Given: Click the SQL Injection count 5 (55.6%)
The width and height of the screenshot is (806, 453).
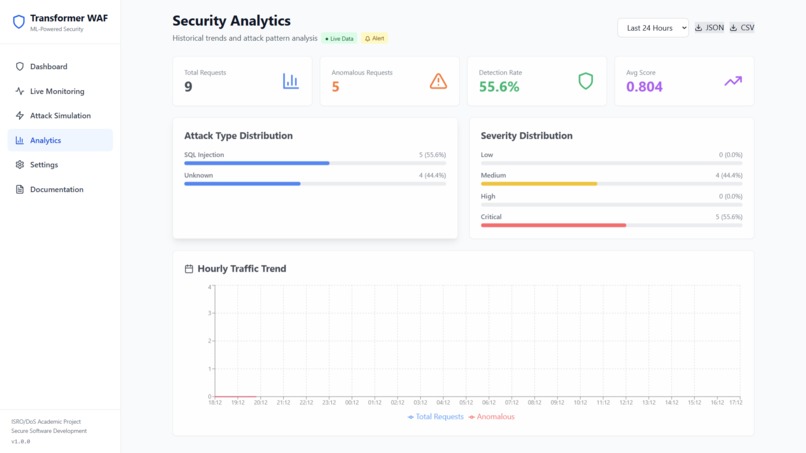Looking at the screenshot, I should tap(432, 155).
